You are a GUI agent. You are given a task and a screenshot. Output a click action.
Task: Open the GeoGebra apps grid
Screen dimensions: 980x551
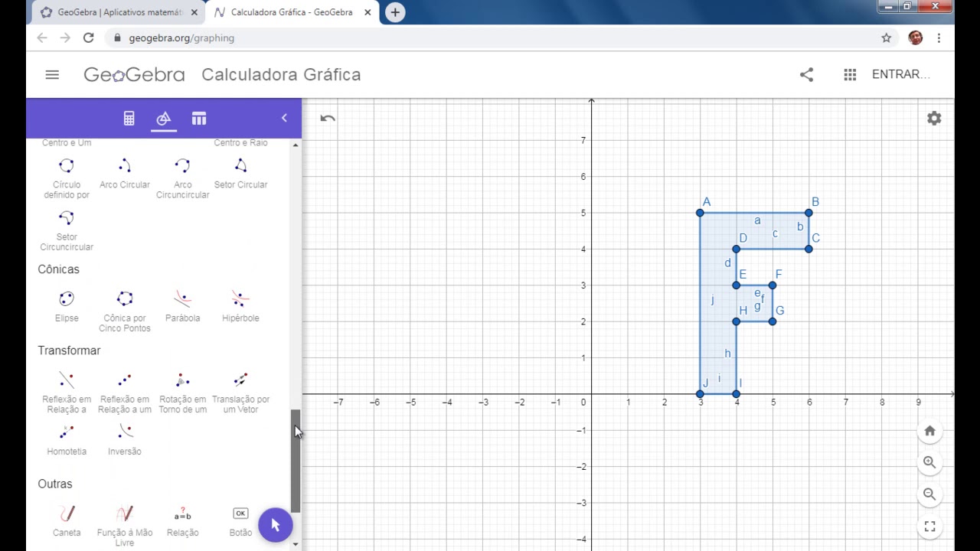point(850,74)
